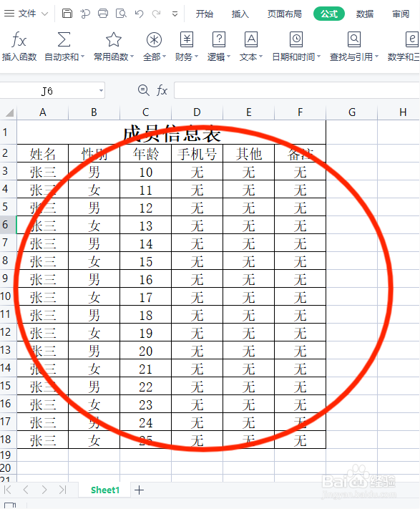420x509 pixels.
Task: Open the 页面布局 tab
Action: [x=285, y=14]
